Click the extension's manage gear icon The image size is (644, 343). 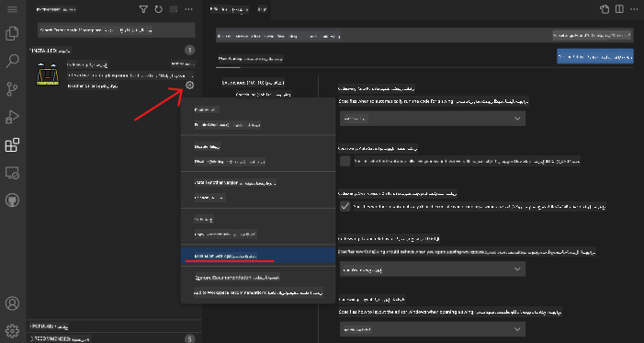pyautogui.click(x=189, y=86)
